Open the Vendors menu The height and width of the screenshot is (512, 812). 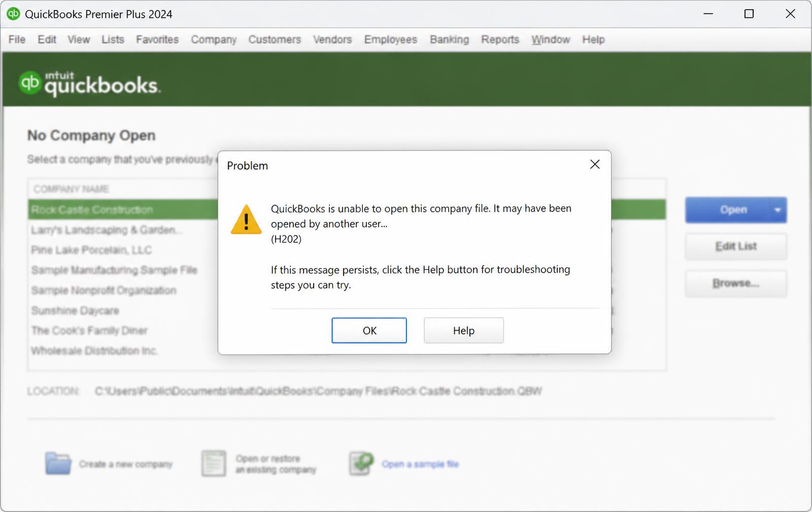pyautogui.click(x=332, y=40)
